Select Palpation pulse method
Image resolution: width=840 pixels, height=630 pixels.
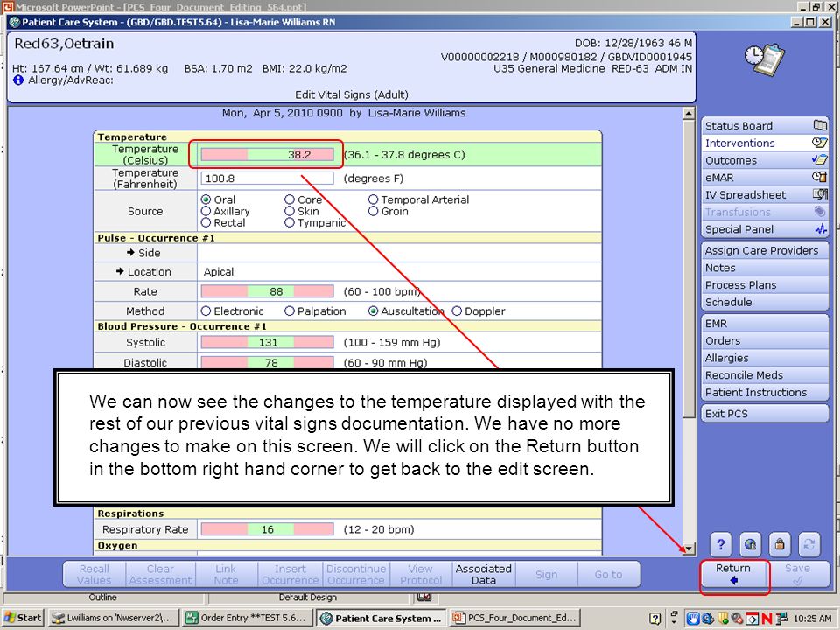(290, 311)
